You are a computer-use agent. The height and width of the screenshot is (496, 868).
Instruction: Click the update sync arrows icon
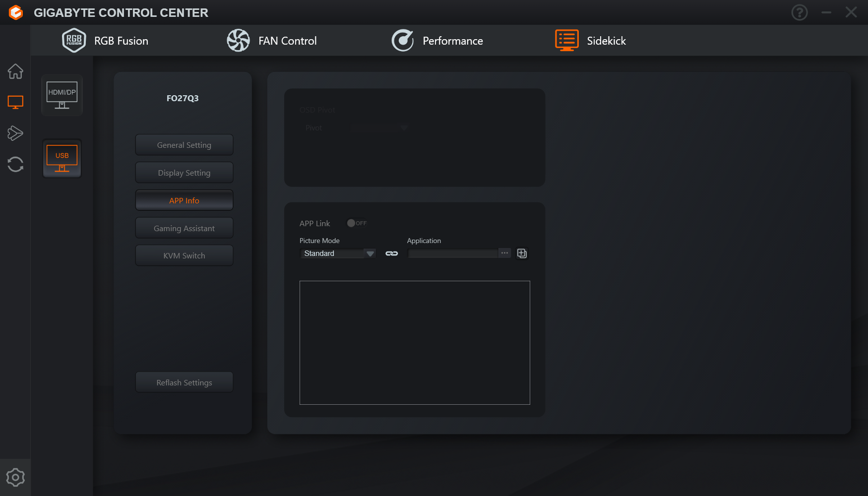[15, 164]
